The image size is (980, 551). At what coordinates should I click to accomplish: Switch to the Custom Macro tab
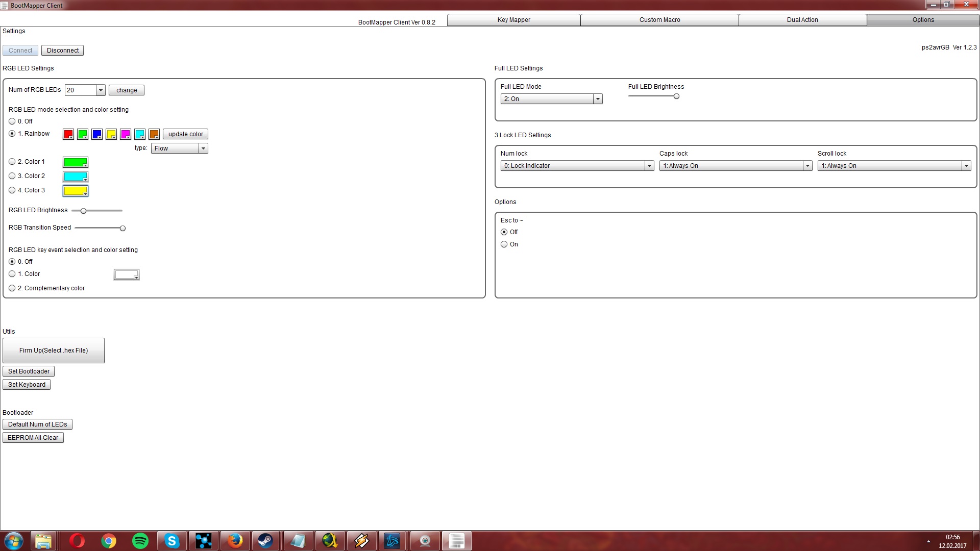coord(659,20)
